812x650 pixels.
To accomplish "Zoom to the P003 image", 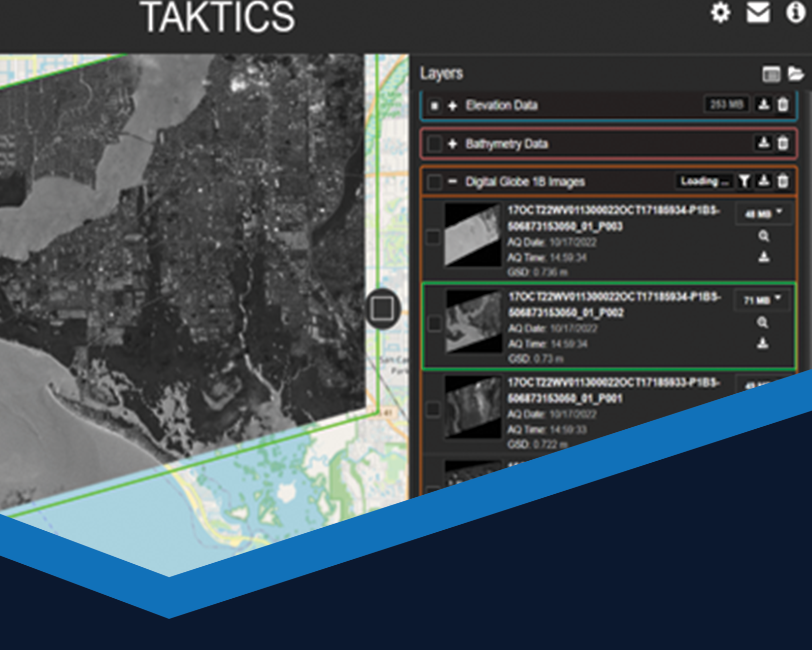I will pyautogui.click(x=763, y=236).
